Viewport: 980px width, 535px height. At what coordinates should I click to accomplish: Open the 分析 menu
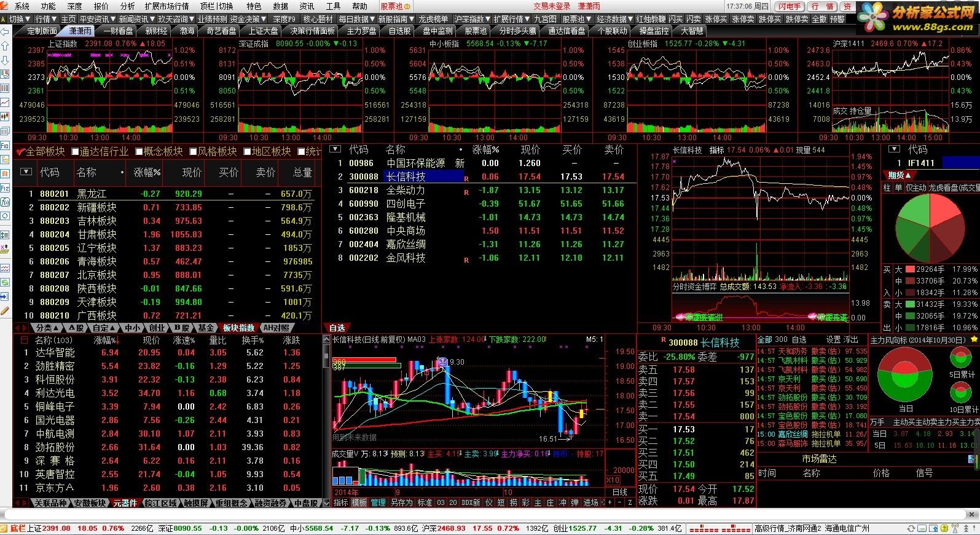click(127, 6)
